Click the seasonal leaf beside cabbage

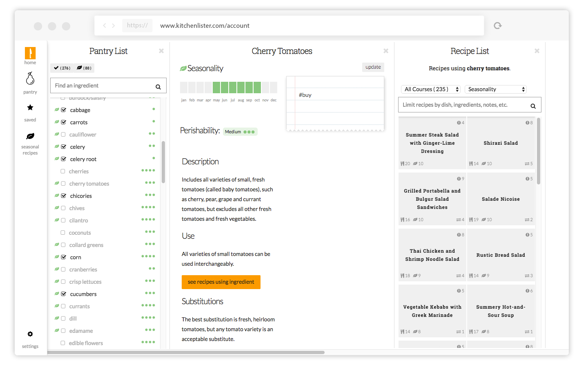pyautogui.click(x=57, y=110)
